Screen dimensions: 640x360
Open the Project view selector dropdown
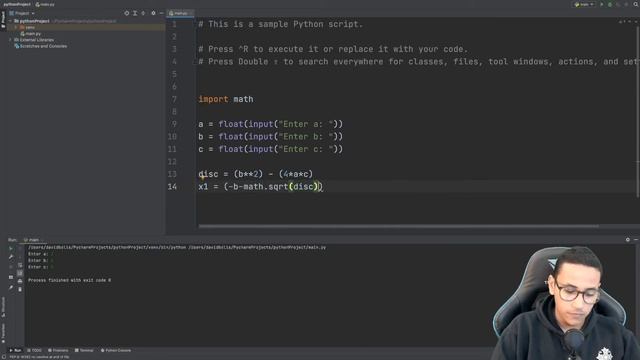[x=22, y=13]
